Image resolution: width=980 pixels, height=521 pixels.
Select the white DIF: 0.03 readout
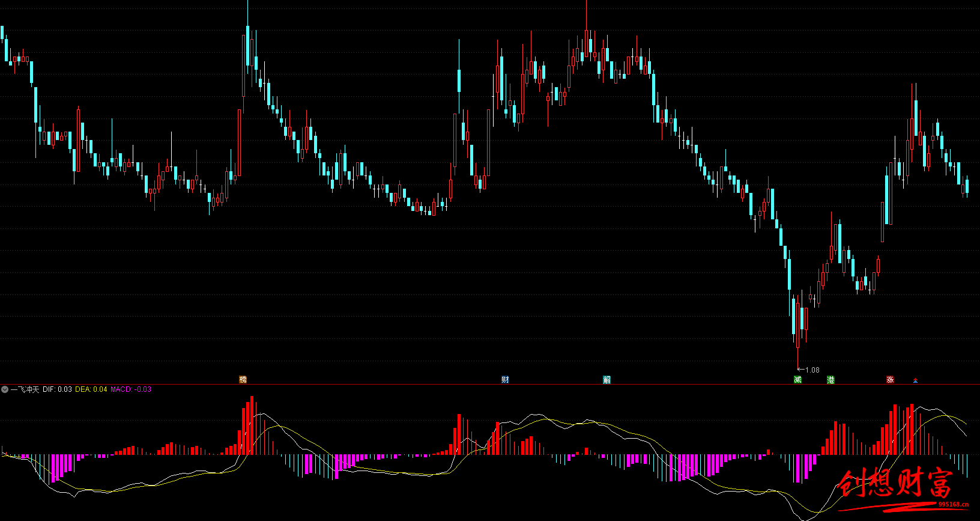coord(57,389)
